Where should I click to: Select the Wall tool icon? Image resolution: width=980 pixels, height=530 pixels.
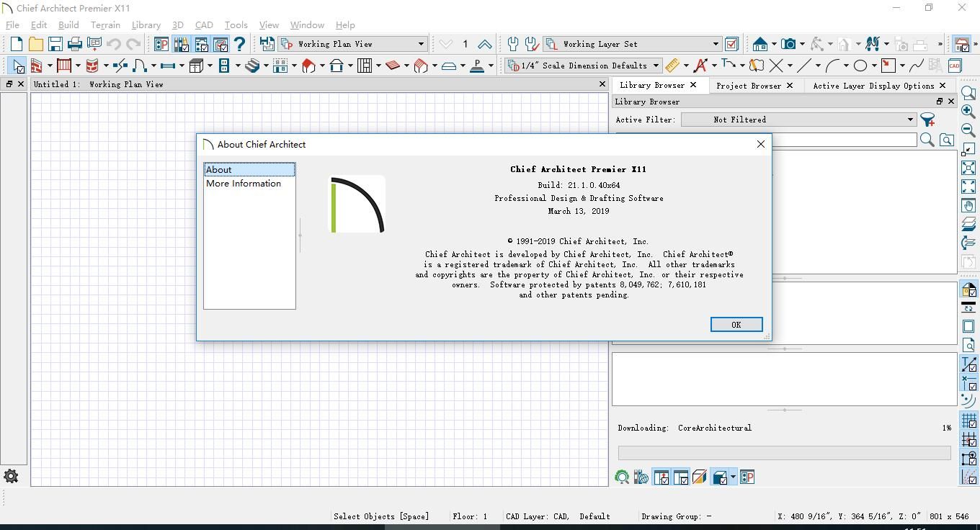point(36,66)
